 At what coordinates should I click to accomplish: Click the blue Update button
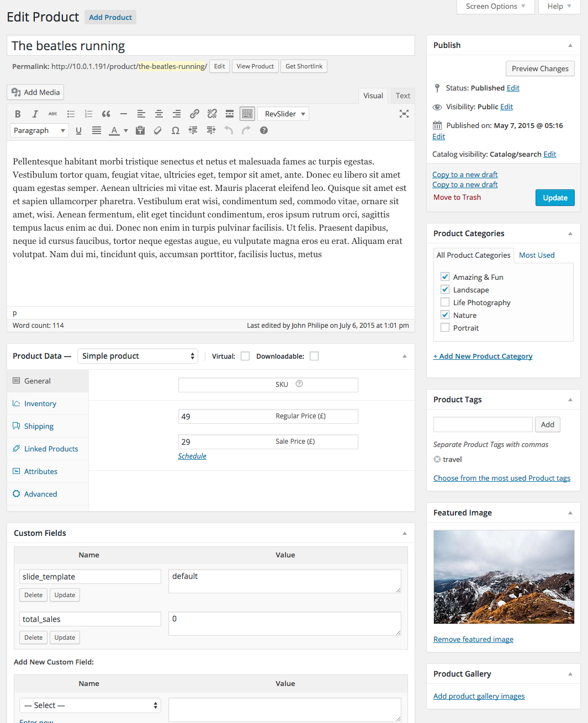554,198
